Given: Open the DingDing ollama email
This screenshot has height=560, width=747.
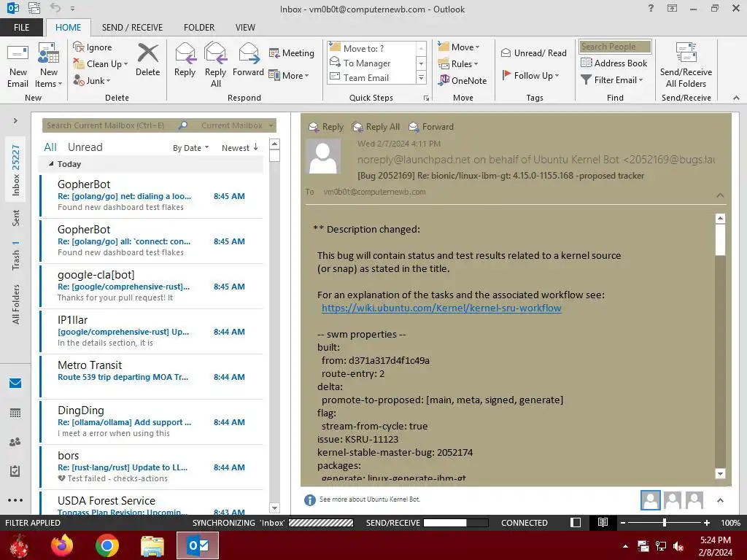Looking at the screenshot, I should pyautogui.click(x=152, y=422).
